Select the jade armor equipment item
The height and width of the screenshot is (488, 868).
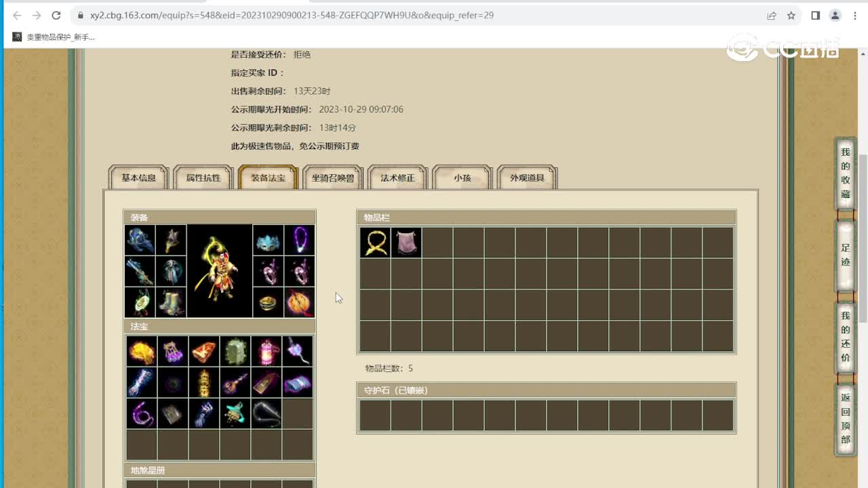[x=171, y=271]
